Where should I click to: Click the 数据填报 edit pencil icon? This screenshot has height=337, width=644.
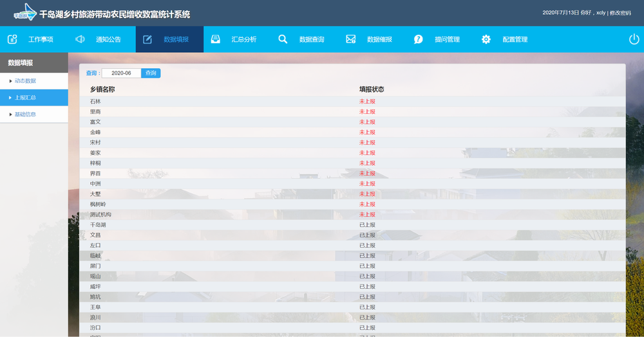click(147, 39)
